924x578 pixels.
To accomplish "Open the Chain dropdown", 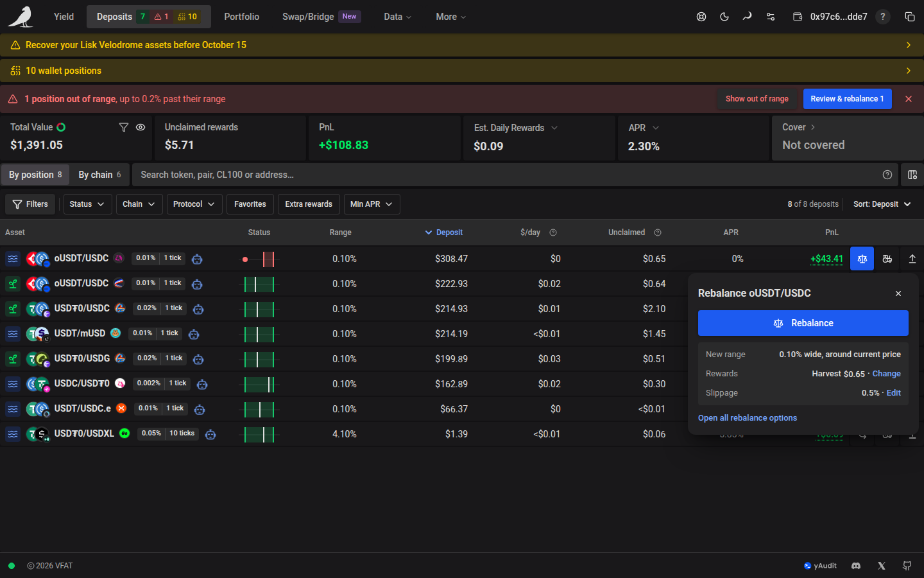I will click(x=139, y=204).
